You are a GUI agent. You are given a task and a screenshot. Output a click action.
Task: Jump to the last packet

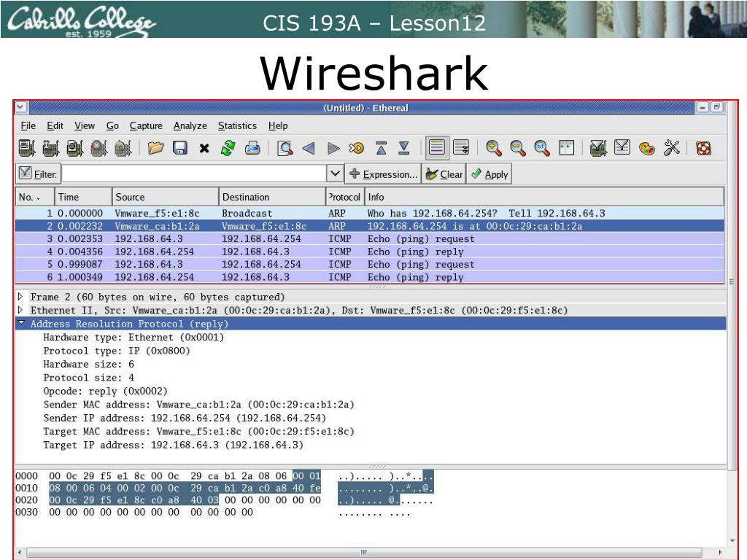(x=404, y=148)
